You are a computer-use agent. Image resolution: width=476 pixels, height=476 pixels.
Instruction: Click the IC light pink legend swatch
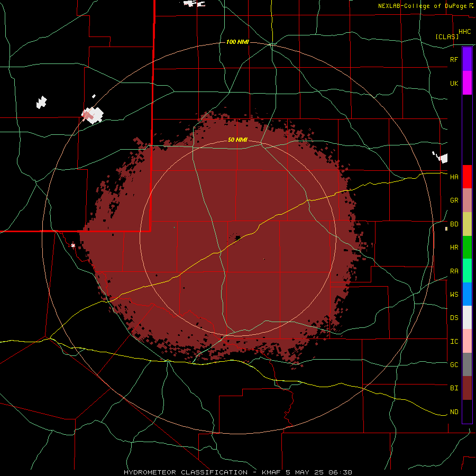point(467,341)
